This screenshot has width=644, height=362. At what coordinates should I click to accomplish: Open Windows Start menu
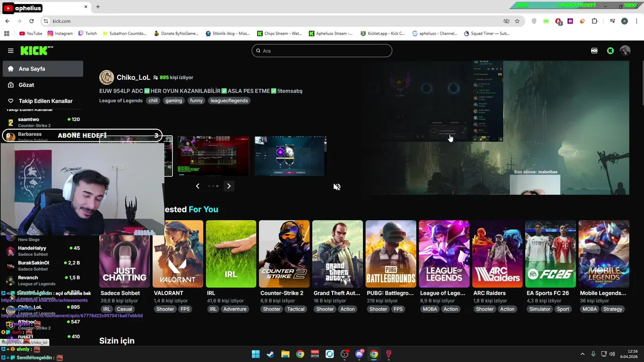pyautogui.click(x=256, y=354)
